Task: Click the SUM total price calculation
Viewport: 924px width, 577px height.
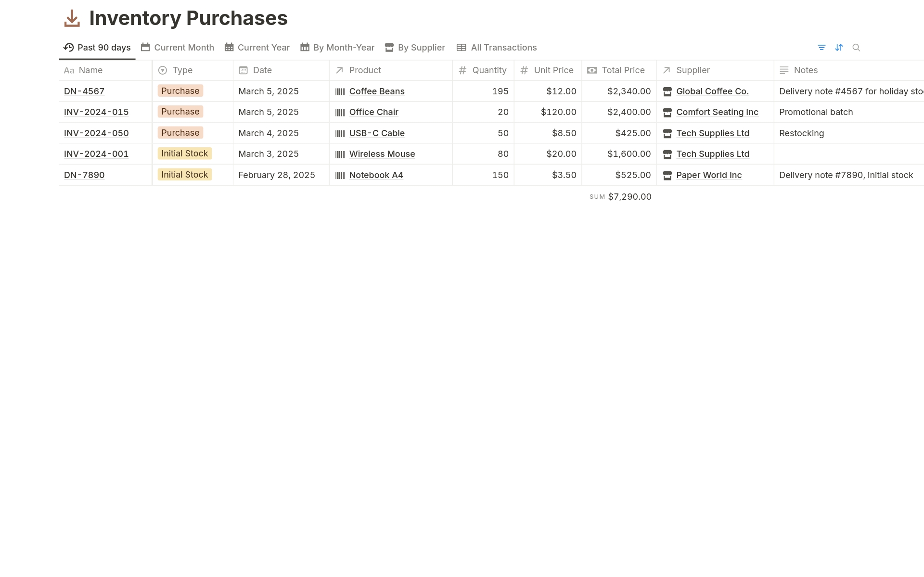Action: click(620, 197)
